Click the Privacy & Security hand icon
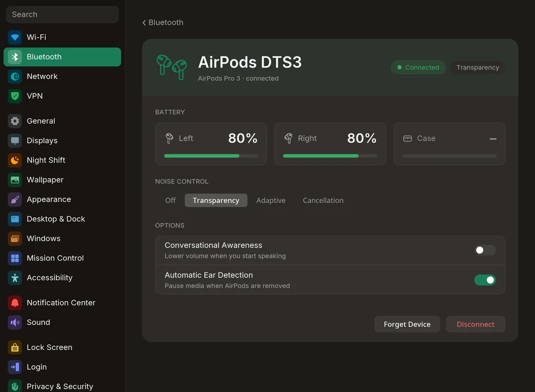 tap(15, 386)
